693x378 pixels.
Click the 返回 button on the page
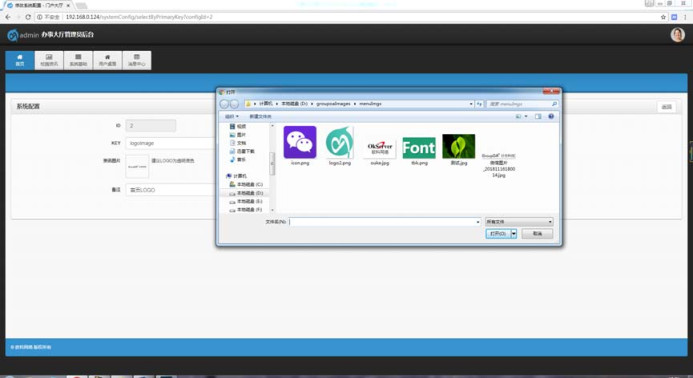(666, 107)
